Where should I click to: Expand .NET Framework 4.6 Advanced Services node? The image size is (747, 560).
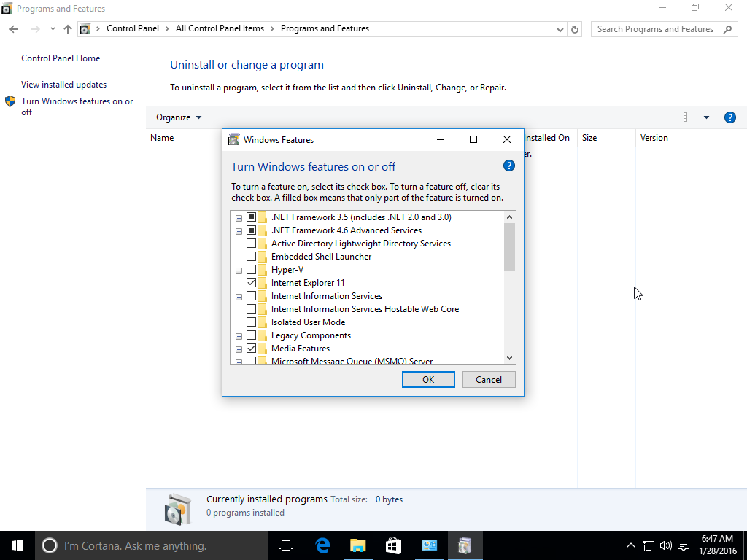click(x=239, y=231)
